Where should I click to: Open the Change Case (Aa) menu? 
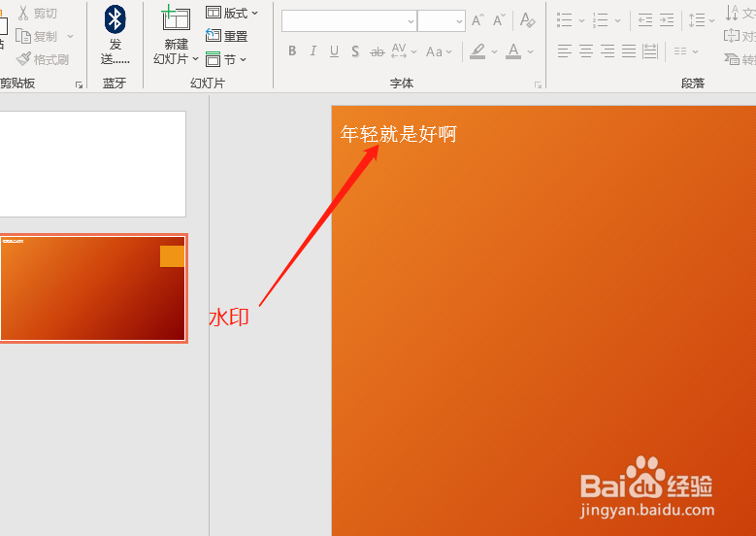(439, 51)
